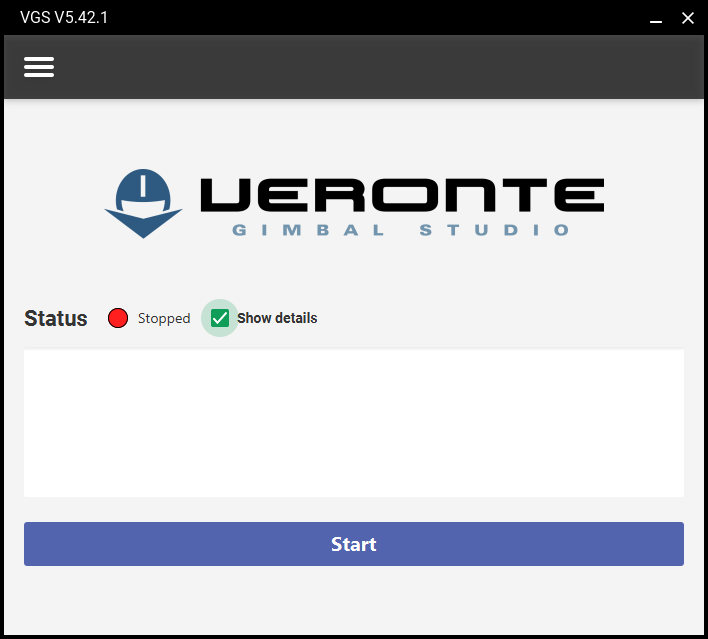Open the hamburger menu
708x639 pixels.
tap(39, 67)
